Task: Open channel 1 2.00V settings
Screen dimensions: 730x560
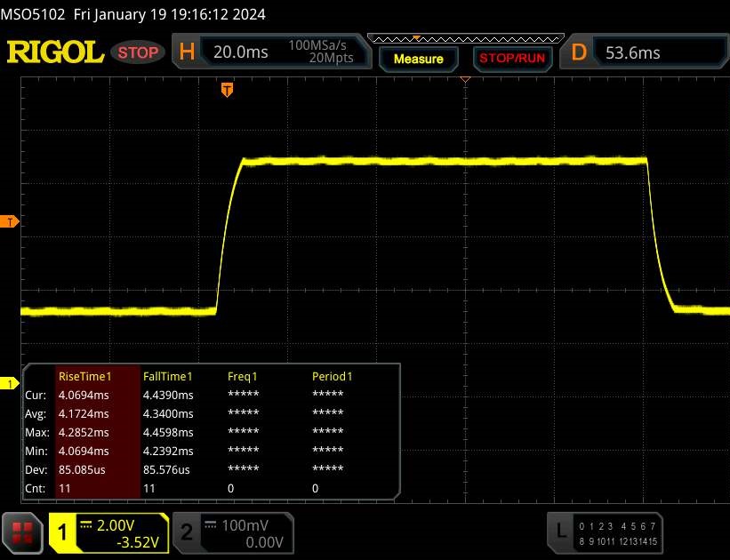Action: click(109, 533)
